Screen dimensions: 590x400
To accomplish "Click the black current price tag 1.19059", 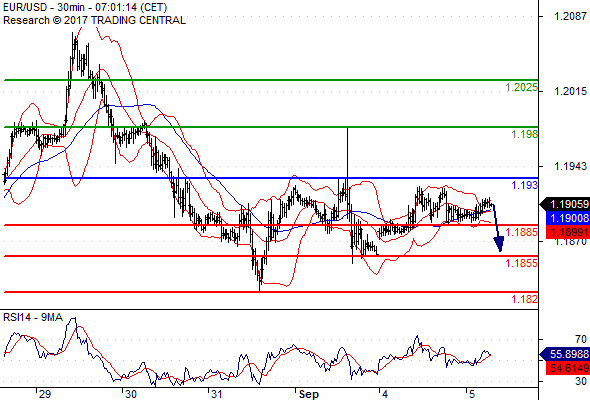I will point(565,204).
